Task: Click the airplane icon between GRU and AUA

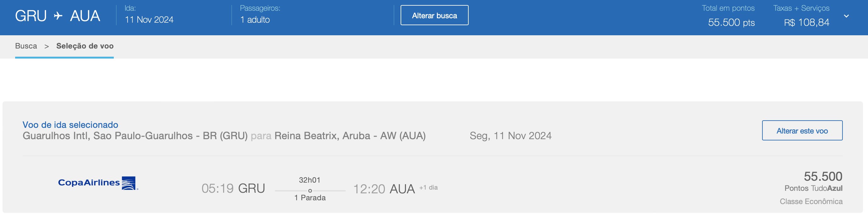Action: click(58, 16)
